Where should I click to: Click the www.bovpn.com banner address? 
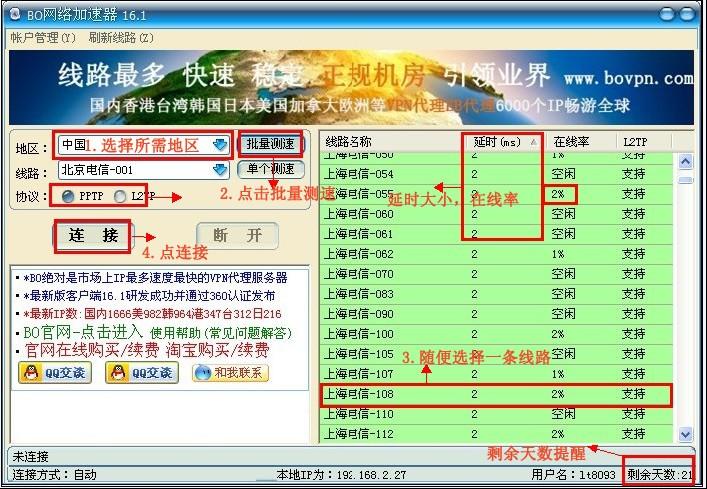[629, 78]
